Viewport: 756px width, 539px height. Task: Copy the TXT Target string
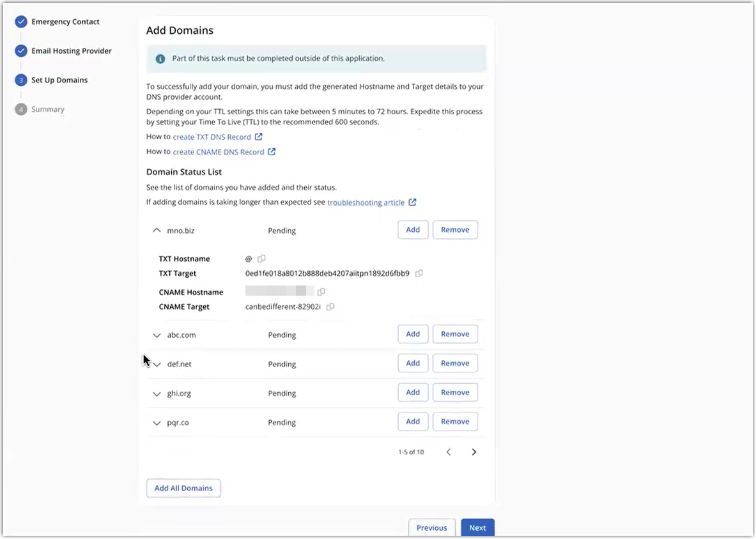[x=419, y=273]
